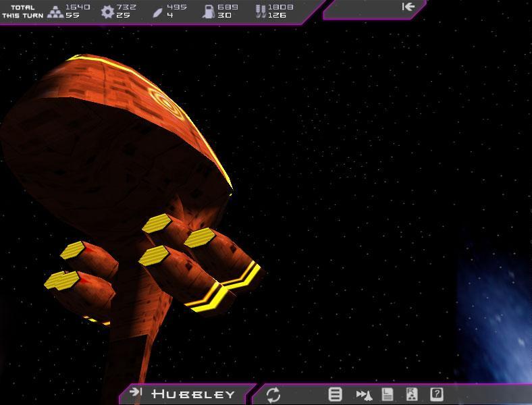Click the TOTAL label in resource bar

(x=23, y=7)
